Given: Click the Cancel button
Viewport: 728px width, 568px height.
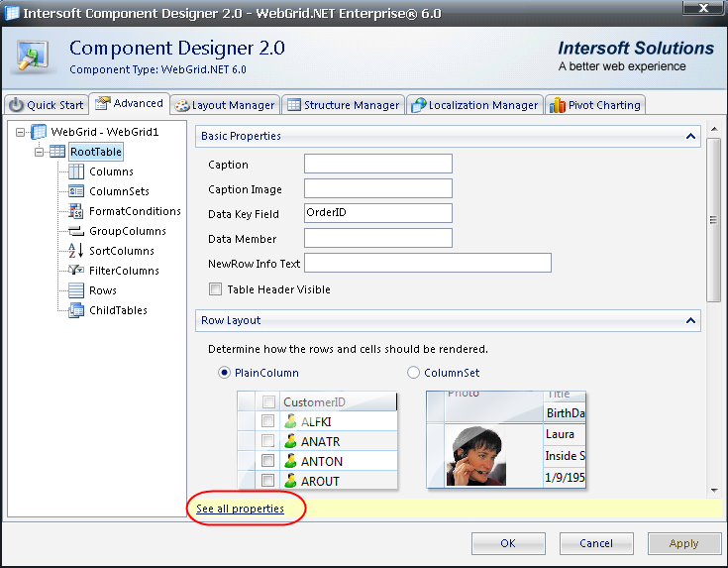Looking at the screenshot, I should [x=596, y=543].
